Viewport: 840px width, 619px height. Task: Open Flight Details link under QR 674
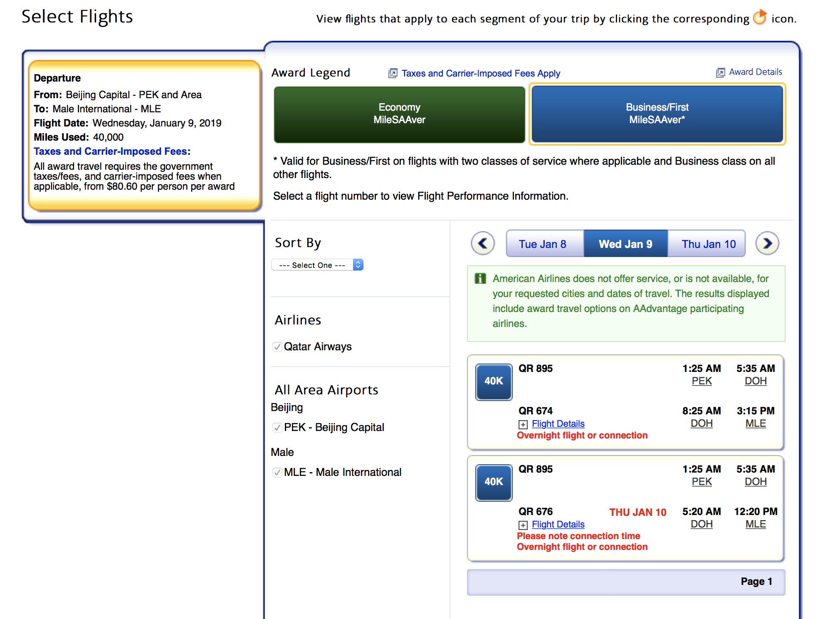pyautogui.click(x=558, y=423)
